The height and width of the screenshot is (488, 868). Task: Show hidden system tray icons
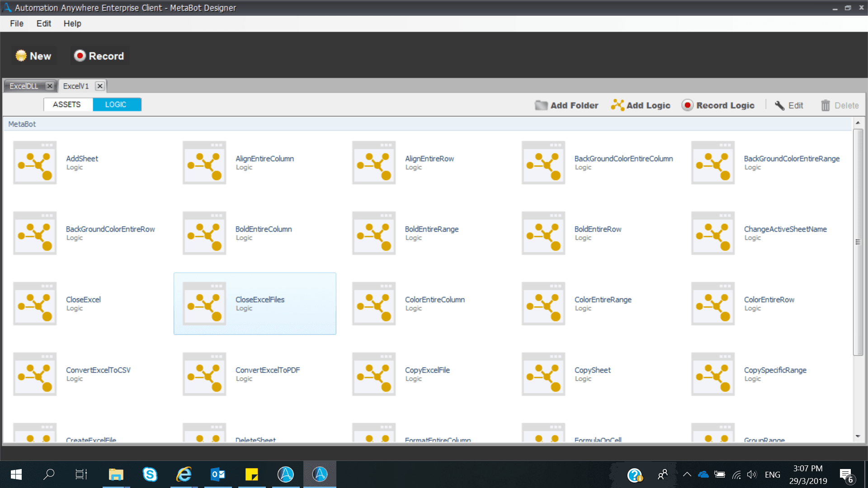click(687, 474)
